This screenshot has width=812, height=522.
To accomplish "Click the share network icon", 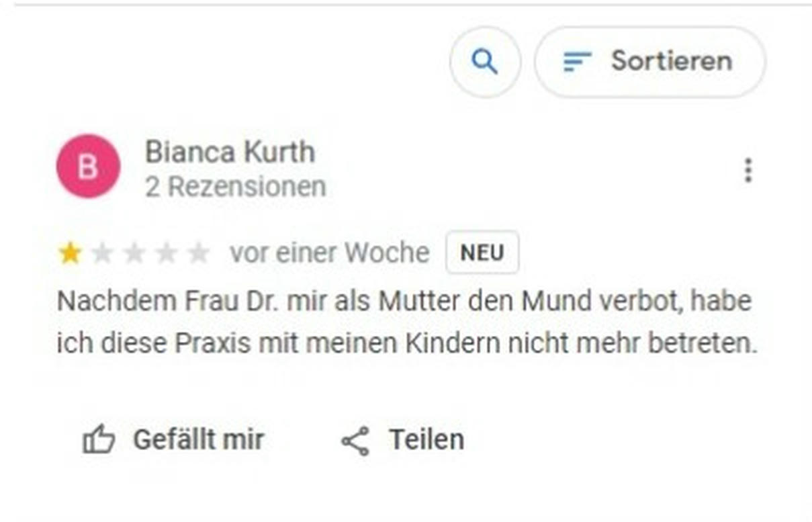I will (355, 441).
